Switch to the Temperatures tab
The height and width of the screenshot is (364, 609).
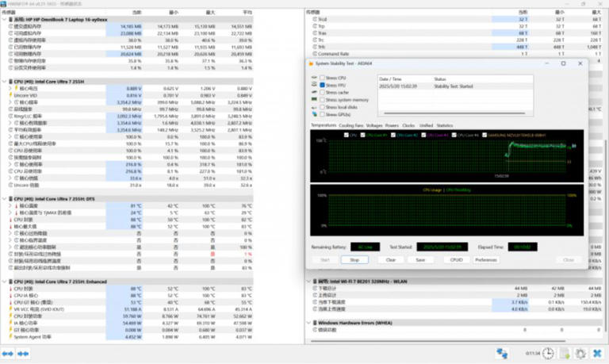tap(324, 125)
